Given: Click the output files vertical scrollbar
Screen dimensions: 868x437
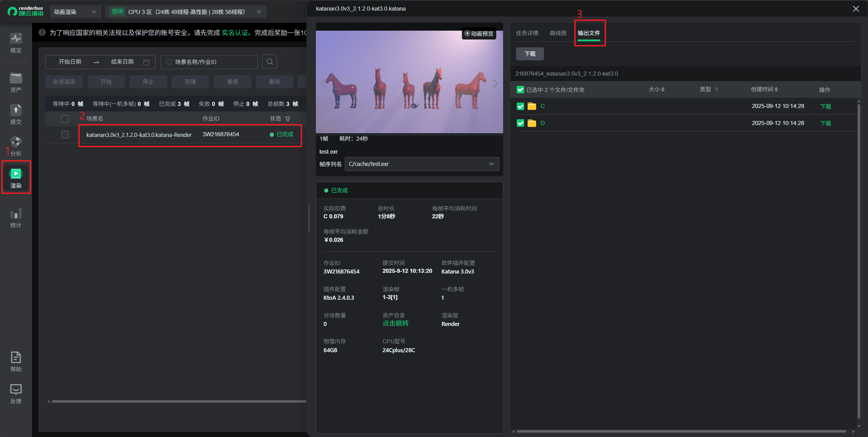Looking at the screenshot, I should click(859, 261).
